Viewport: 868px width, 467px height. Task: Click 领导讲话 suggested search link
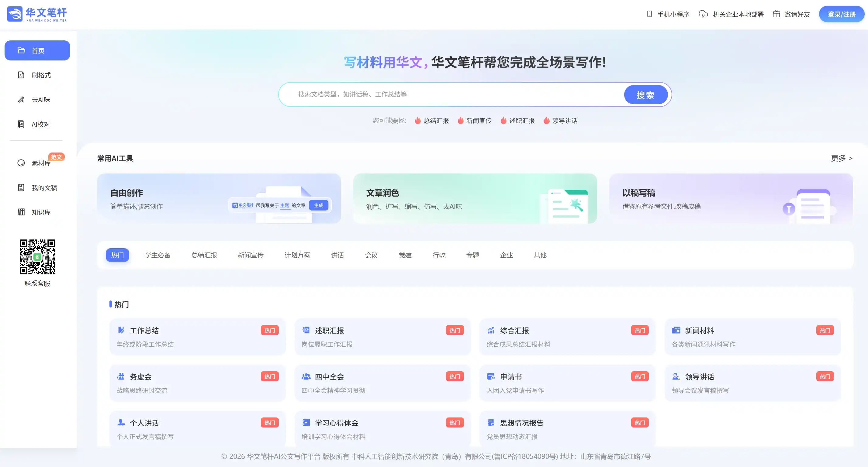coord(561,120)
